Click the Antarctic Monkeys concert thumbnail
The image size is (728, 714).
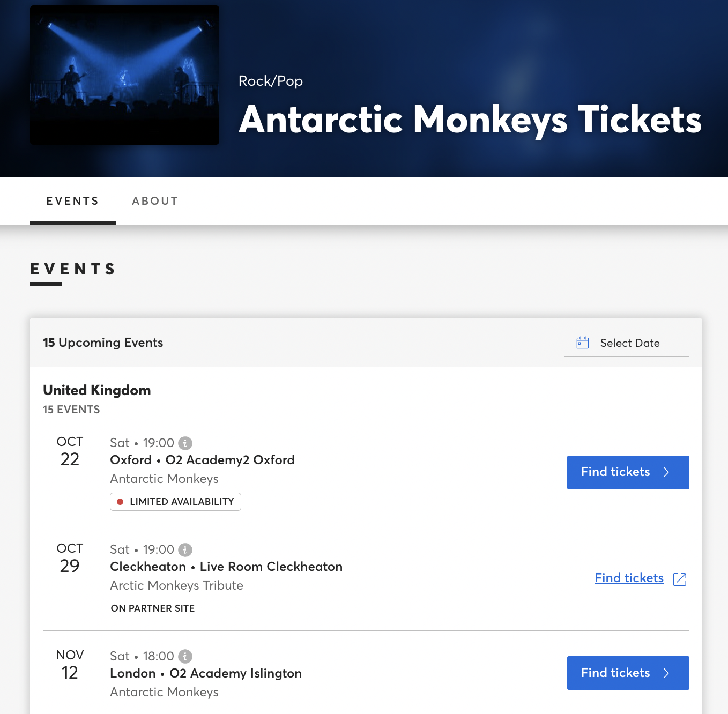click(x=124, y=75)
